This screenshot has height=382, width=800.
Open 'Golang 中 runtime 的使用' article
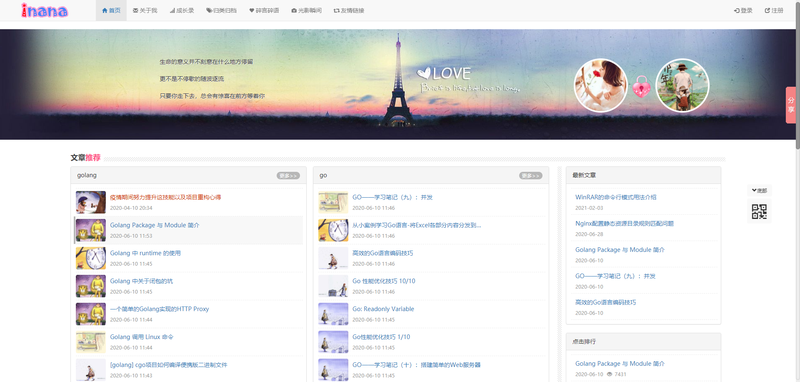[x=145, y=253]
